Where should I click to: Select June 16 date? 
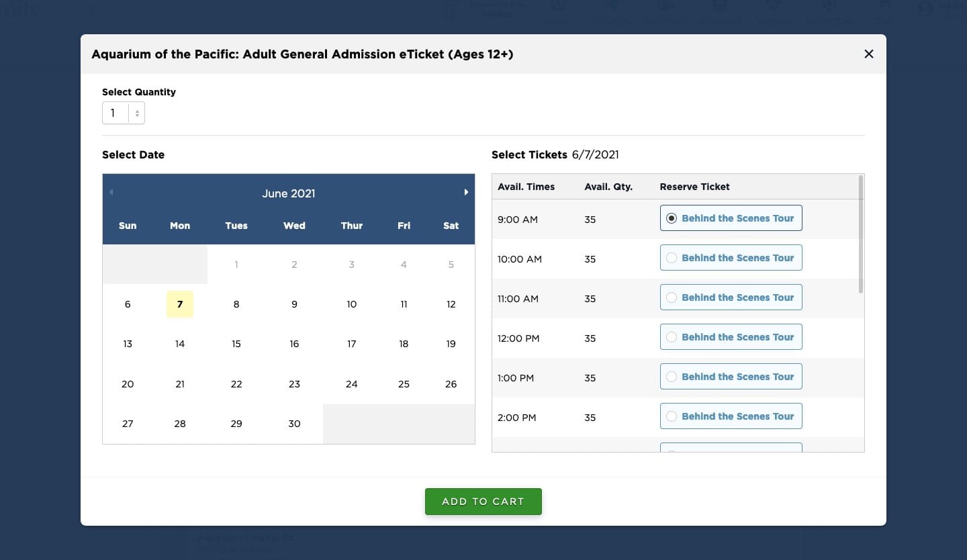pos(294,344)
